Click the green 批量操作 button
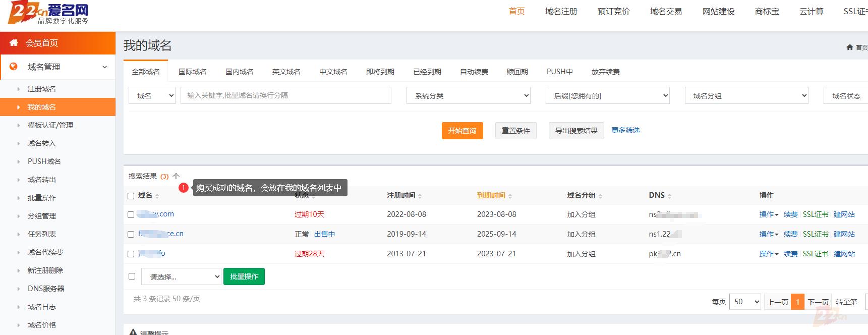 [x=244, y=276]
